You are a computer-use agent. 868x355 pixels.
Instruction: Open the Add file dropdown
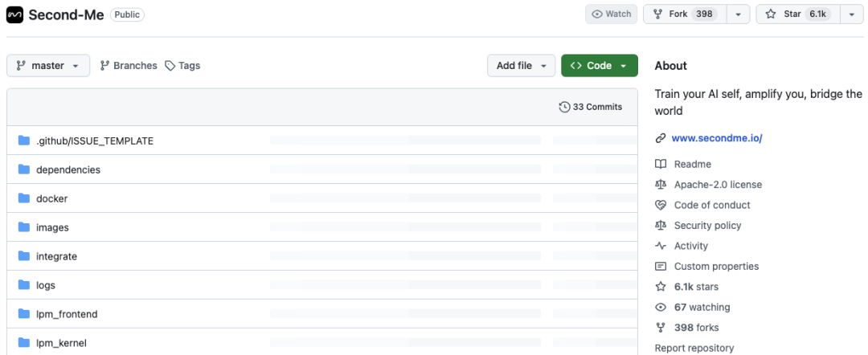click(521, 65)
